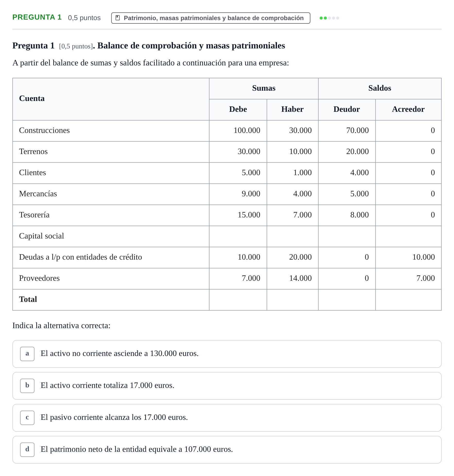Click the book icon in the topic tag
This screenshot has height=476, width=454.
click(x=118, y=18)
